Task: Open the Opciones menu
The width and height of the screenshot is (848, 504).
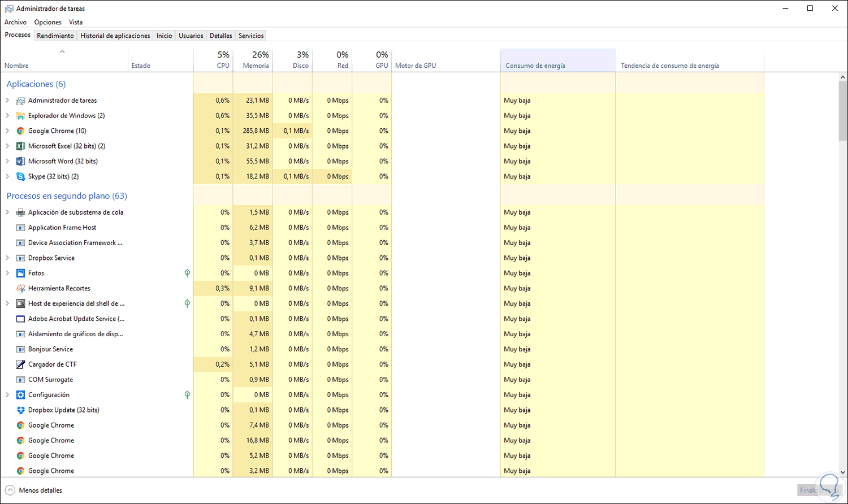Action: pyautogui.click(x=47, y=22)
